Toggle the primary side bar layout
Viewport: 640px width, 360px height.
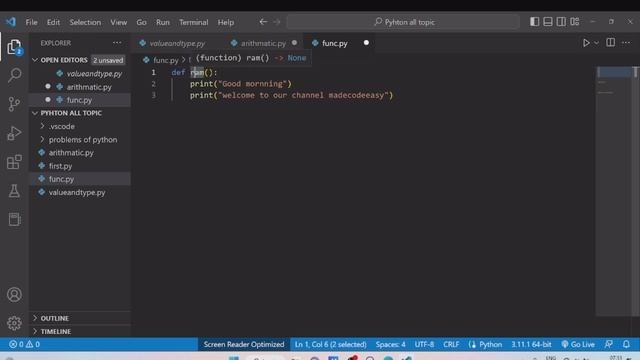534,22
